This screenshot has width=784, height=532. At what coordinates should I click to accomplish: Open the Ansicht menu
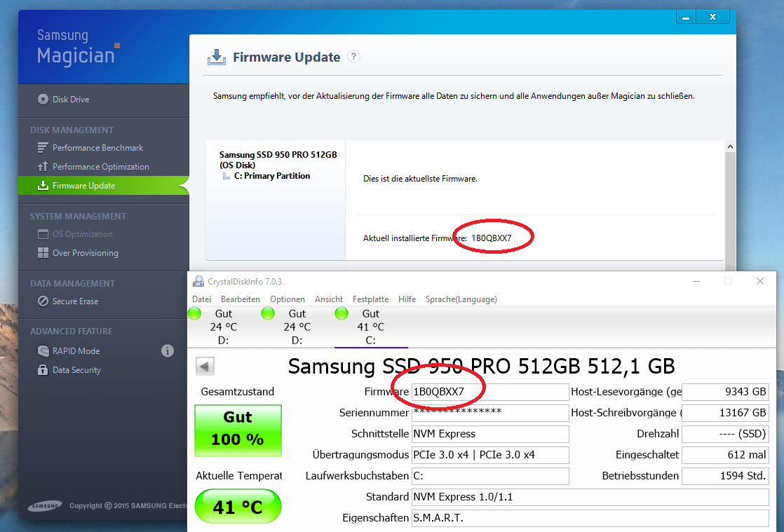[x=328, y=299]
